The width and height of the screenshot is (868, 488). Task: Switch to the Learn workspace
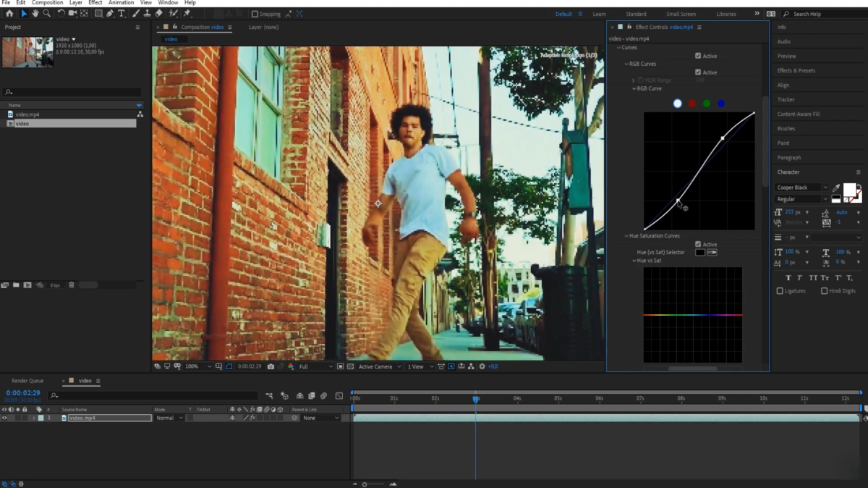pos(600,14)
